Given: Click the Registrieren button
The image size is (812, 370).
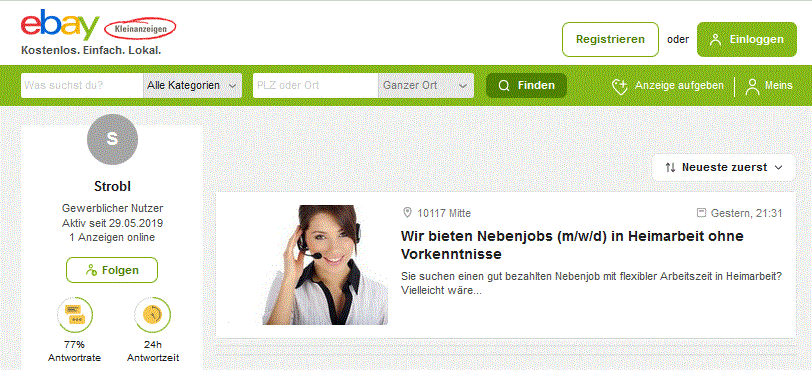Looking at the screenshot, I should 611,39.
